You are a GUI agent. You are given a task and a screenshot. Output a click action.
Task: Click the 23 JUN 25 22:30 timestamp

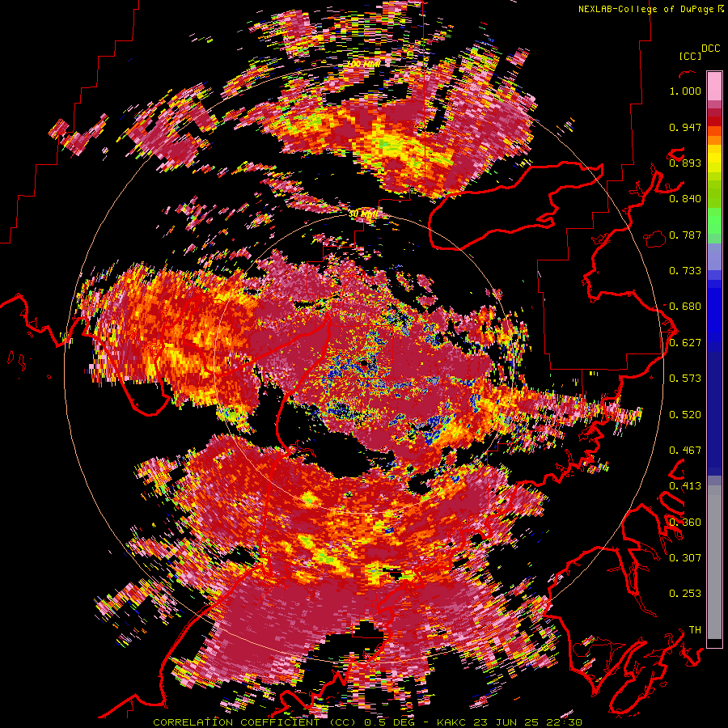coord(528,722)
